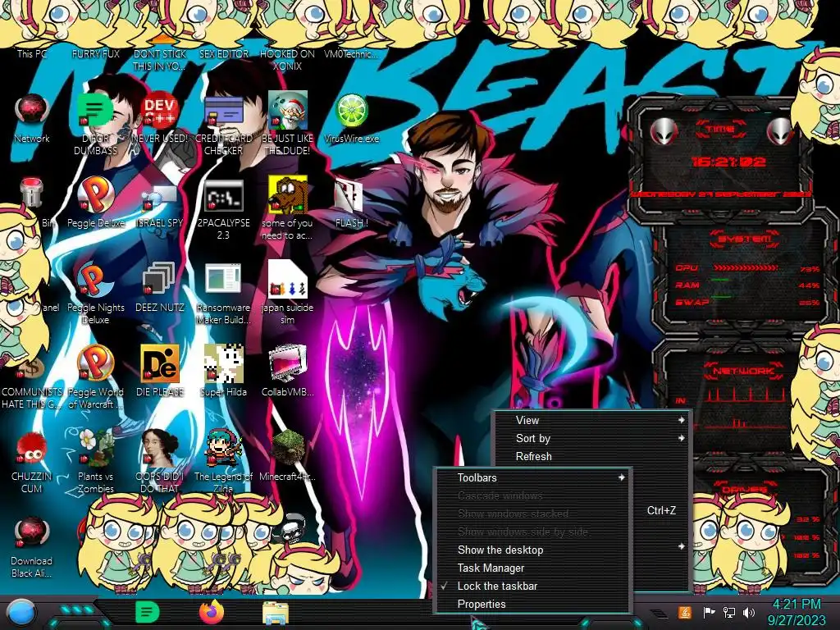Launch The Legend of Zilda icon
The width and height of the screenshot is (840, 630).
tap(224, 449)
